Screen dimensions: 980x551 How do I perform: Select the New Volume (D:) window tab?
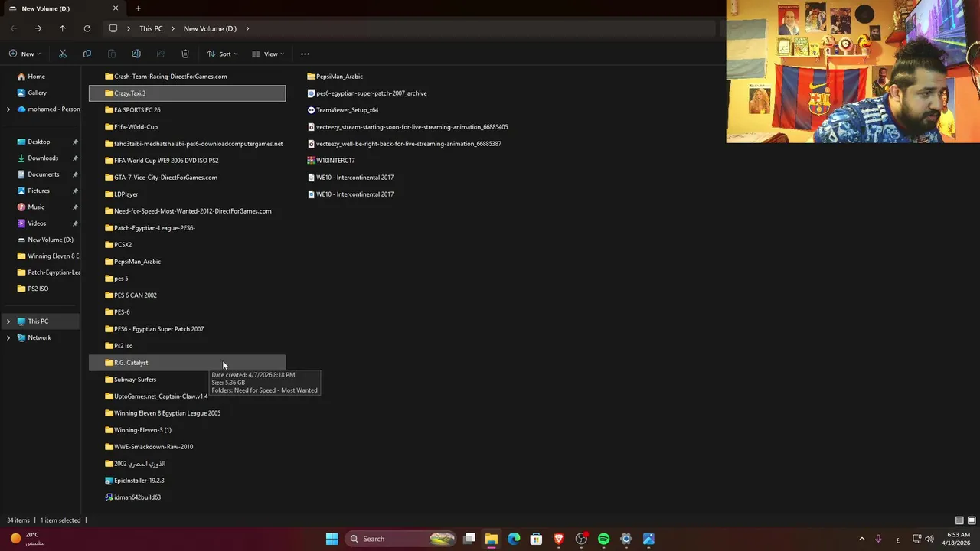[x=64, y=8]
